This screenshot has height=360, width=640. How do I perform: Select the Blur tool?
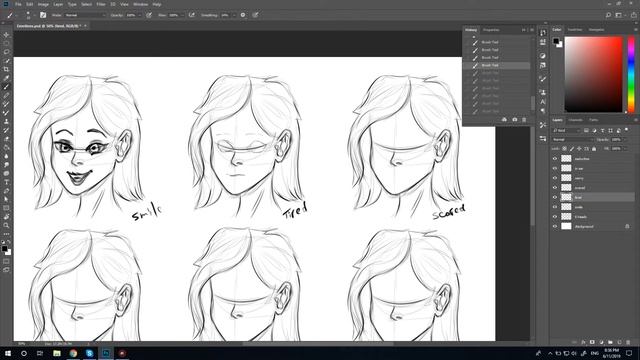pyautogui.click(x=6, y=156)
